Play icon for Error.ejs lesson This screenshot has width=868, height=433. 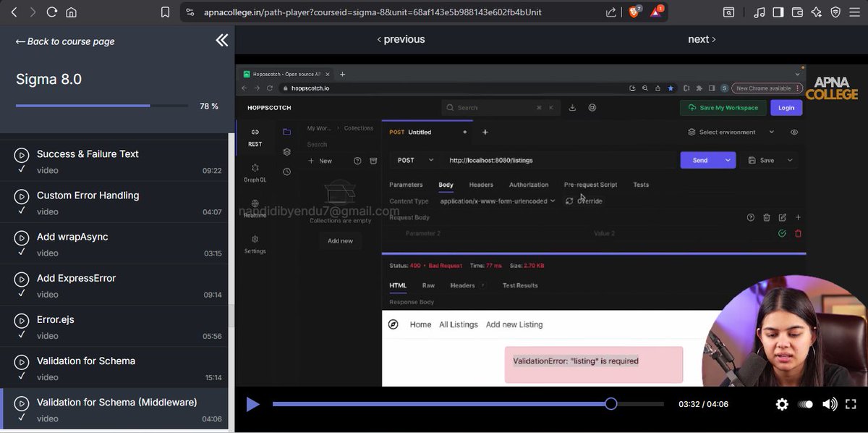pos(22,319)
